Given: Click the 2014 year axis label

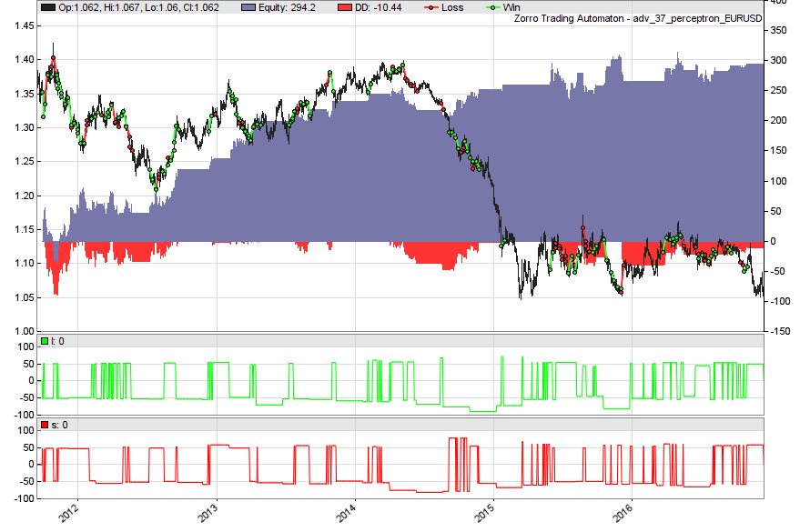Looking at the screenshot, I should pos(347,512).
